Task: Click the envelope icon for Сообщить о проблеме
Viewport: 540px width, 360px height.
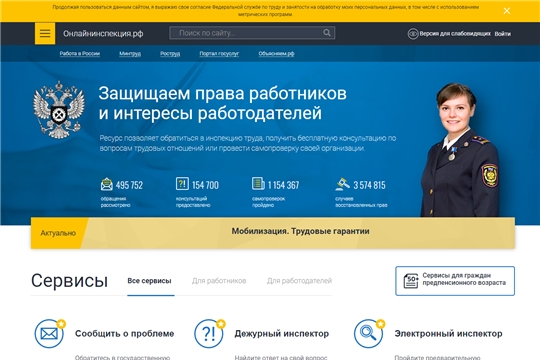Action: 49,333
